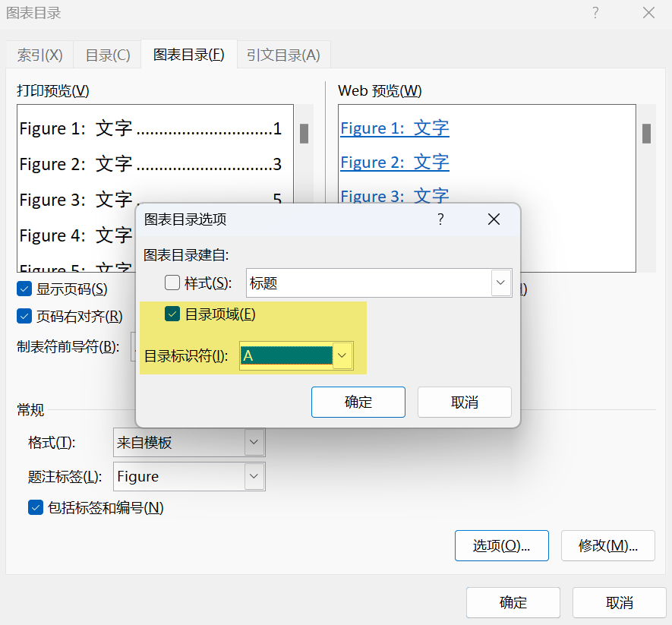672x625 pixels.
Task: Open help for the 图表目录 dialog
Action: point(595,13)
